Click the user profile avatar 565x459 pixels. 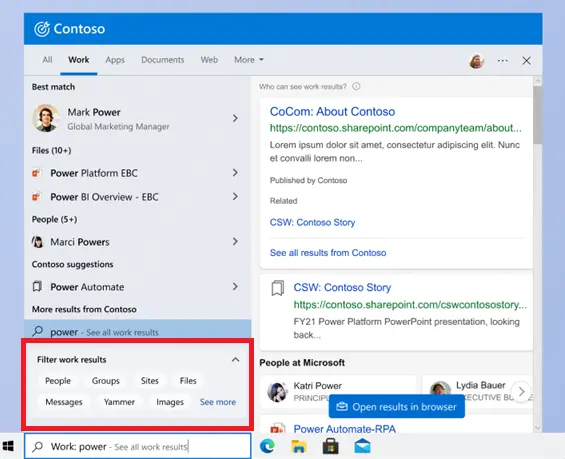(476, 61)
